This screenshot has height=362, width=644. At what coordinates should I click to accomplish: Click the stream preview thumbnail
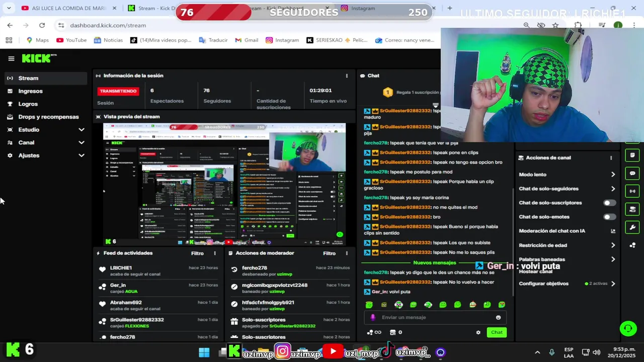[224, 184]
